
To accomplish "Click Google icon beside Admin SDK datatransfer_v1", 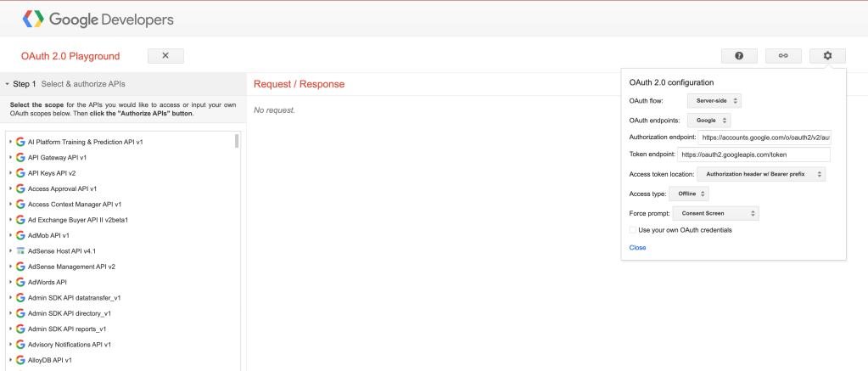I will pos(20,297).
